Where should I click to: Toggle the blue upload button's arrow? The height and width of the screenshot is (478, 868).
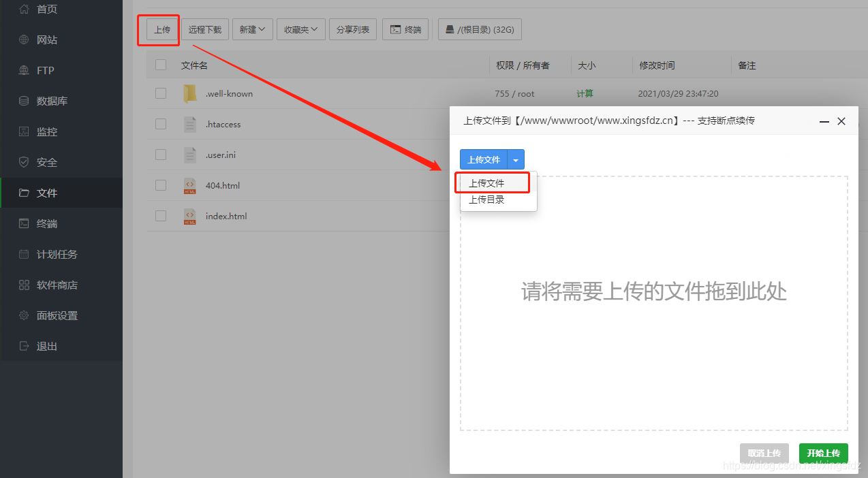pos(516,160)
